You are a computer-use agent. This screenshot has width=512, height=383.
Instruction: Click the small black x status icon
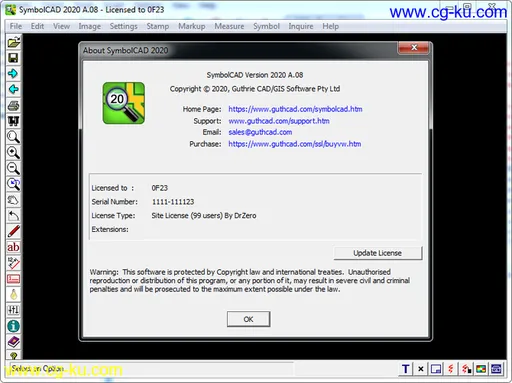click(x=421, y=369)
